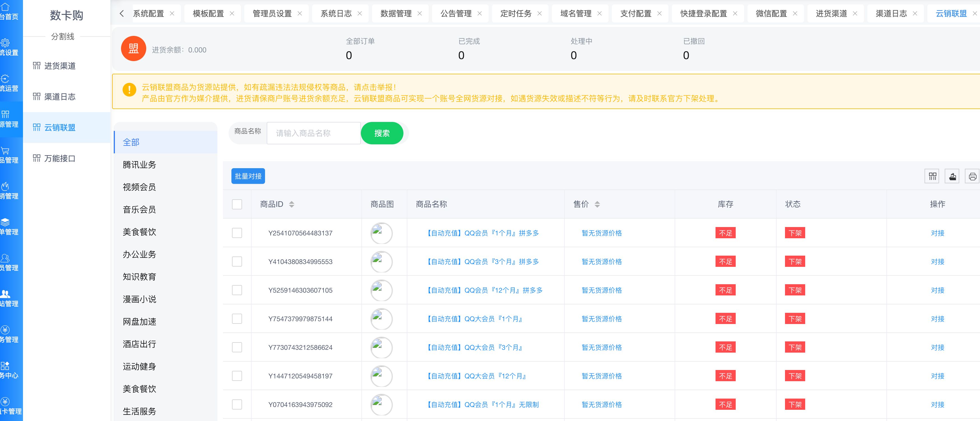Open the system operations sidebar icon
Viewport: 980px width, 421px height.
tap(5, 79)
